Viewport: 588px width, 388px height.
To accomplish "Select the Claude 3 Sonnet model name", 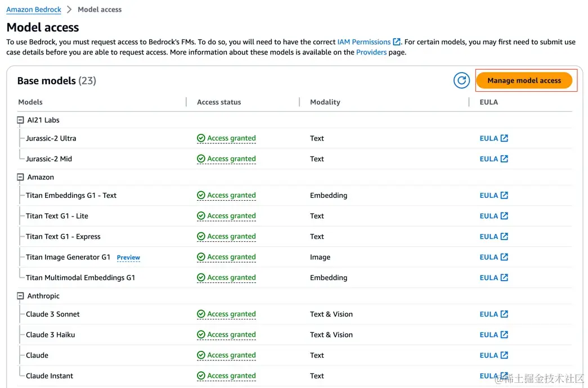I will pyautogui.click(x=53, y=314).
